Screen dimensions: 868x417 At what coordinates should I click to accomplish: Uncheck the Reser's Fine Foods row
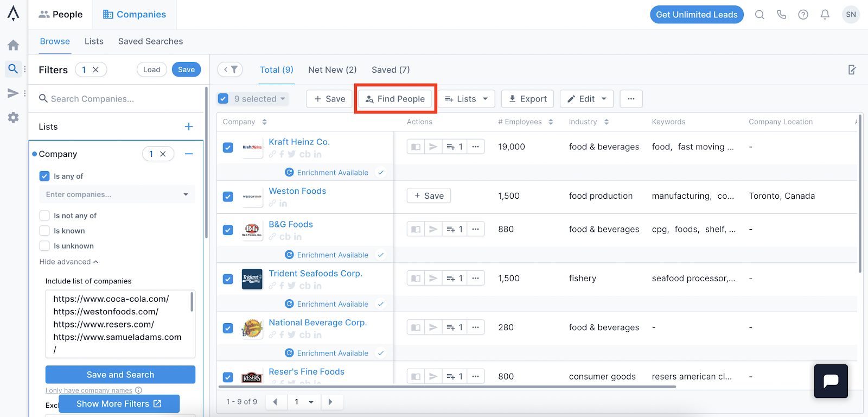pos(228,377)
